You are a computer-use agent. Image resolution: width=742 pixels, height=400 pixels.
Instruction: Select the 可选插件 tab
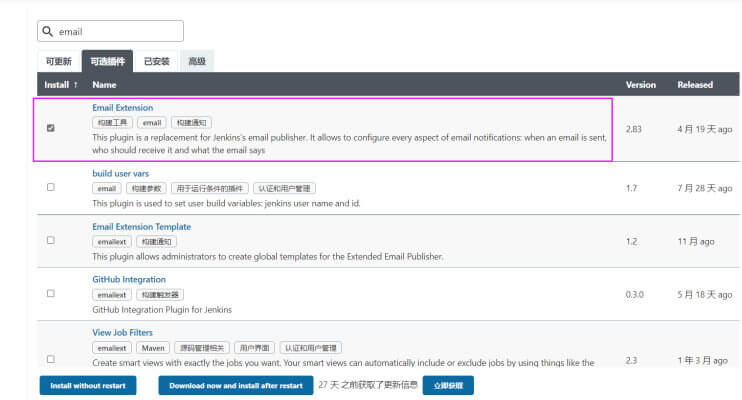point(107,61)
